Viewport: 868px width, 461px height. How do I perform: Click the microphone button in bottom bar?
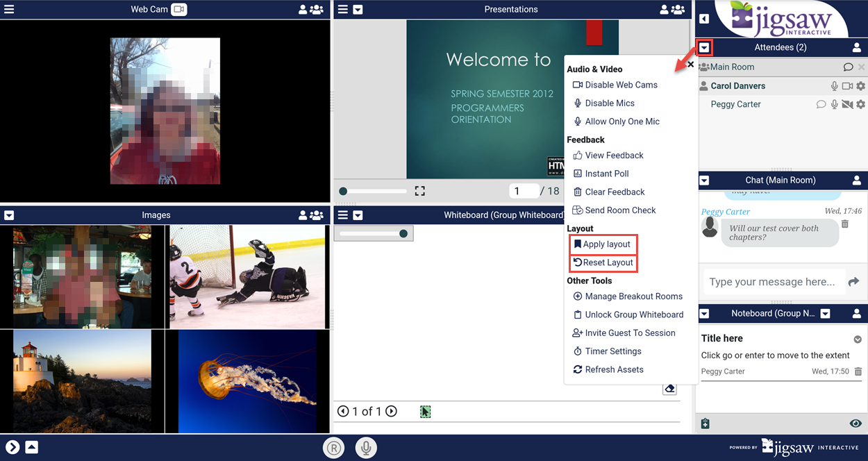coord(366,448)
